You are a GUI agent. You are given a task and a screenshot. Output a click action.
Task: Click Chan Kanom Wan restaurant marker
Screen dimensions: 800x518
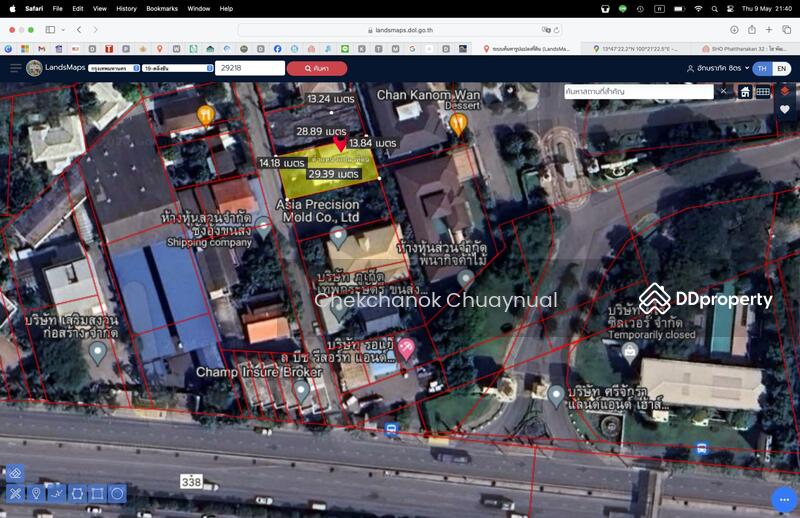[458, 124]
